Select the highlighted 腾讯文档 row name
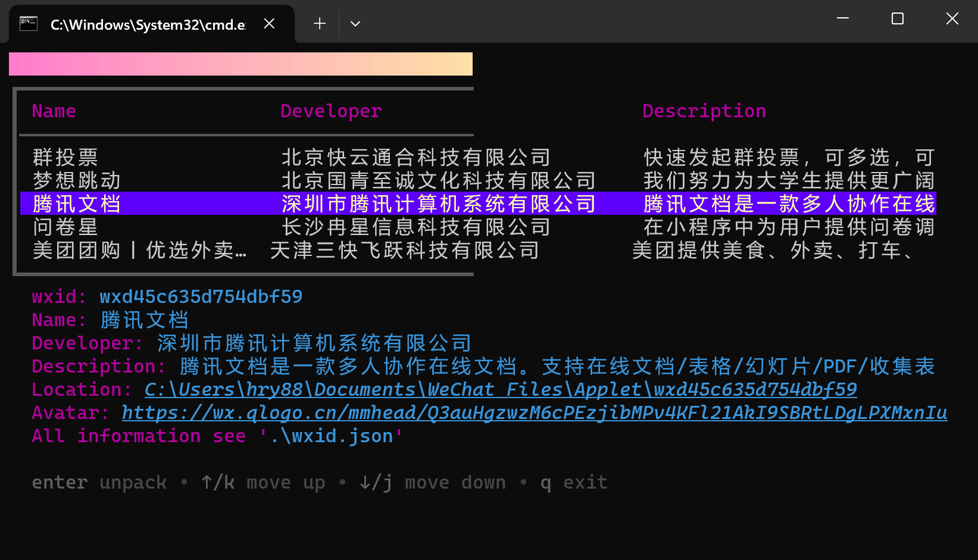 coord(77,204)
